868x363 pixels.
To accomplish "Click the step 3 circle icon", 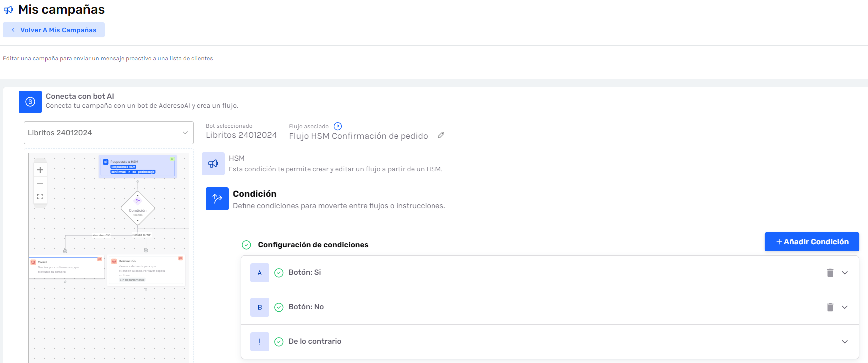I will [x=30, y=102].
